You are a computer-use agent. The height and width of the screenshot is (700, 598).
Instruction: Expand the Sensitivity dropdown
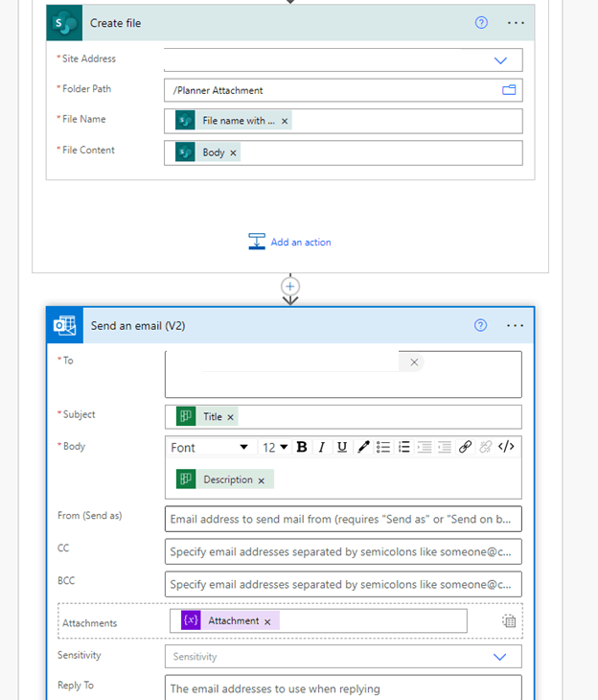(x=500, y=657)
